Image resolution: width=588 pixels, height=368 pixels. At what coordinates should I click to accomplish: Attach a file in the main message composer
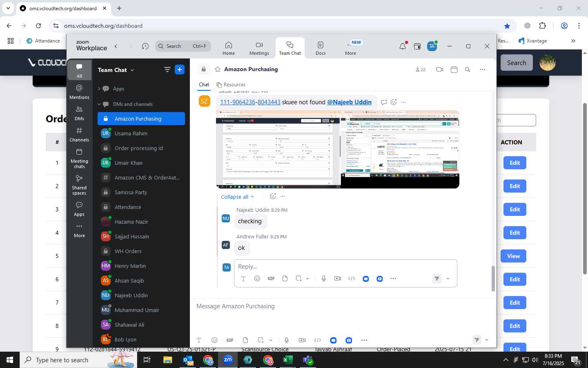[x=245, y=340]
